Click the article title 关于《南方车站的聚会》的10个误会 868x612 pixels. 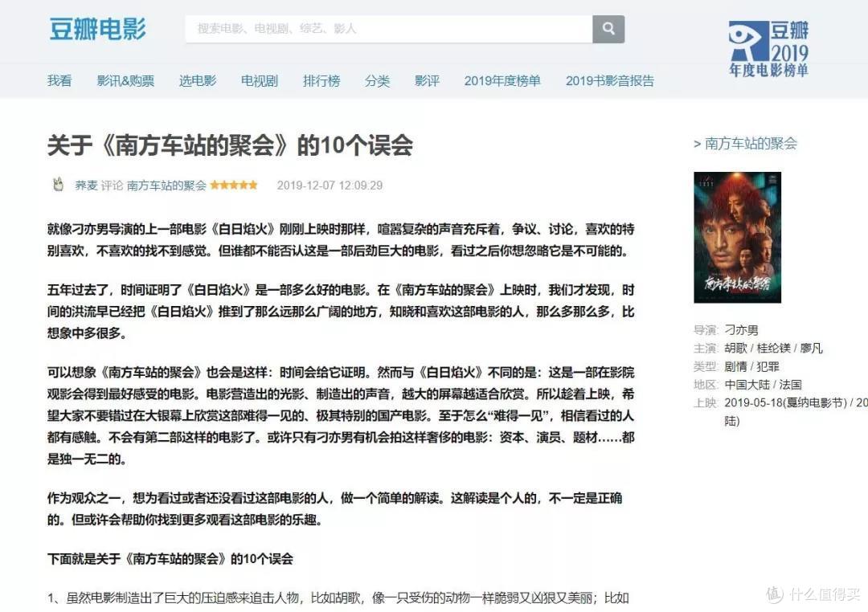coord(230,145)
